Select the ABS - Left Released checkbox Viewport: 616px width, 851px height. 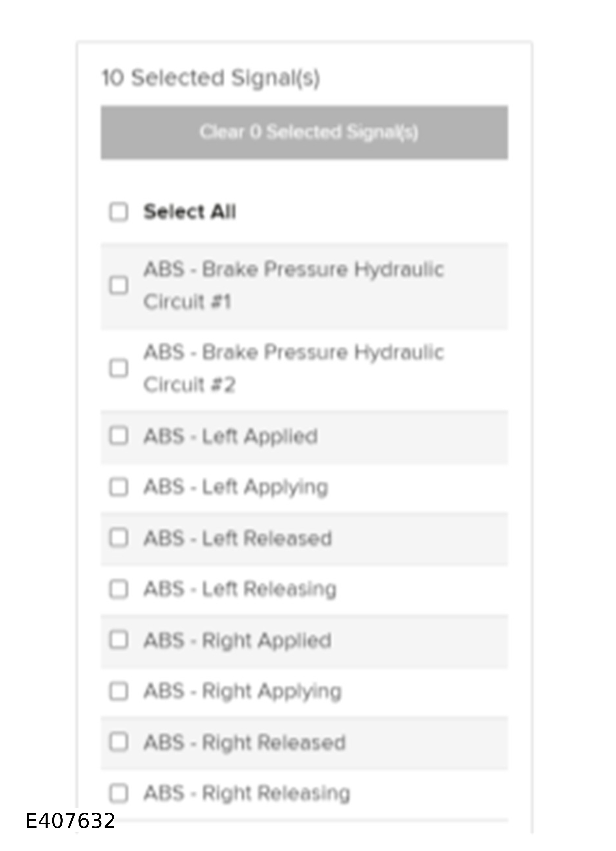(118, 538)
